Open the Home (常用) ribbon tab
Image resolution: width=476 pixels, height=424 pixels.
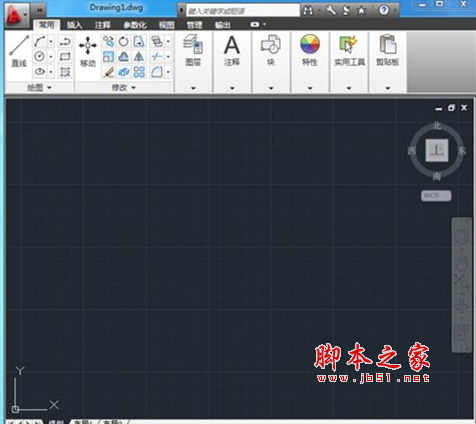[46, 25]
